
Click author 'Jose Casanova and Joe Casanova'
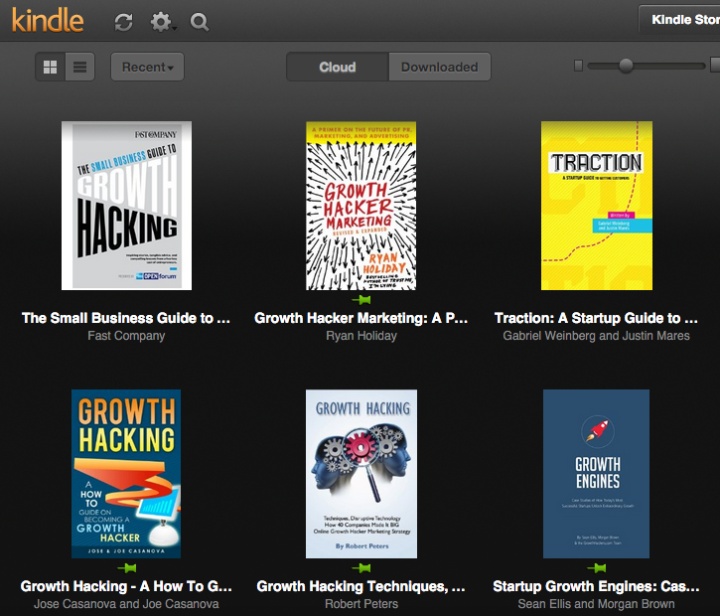tap(126, 604)
